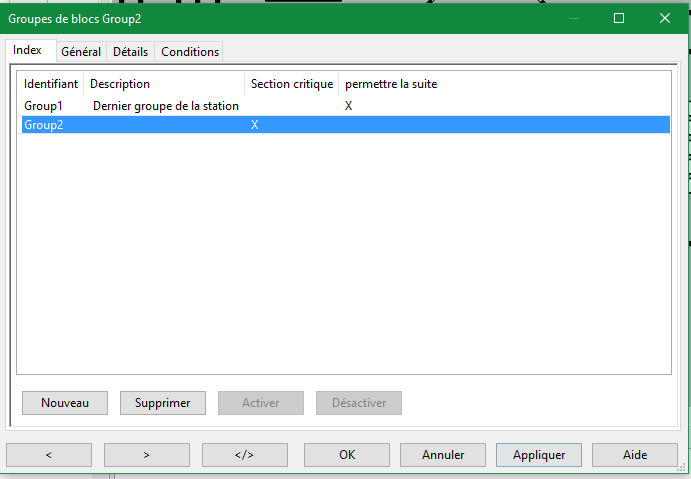Sort by the Identifiant column header
The image size is (691, 479).
pyautogui.click(x=51, y=84)
